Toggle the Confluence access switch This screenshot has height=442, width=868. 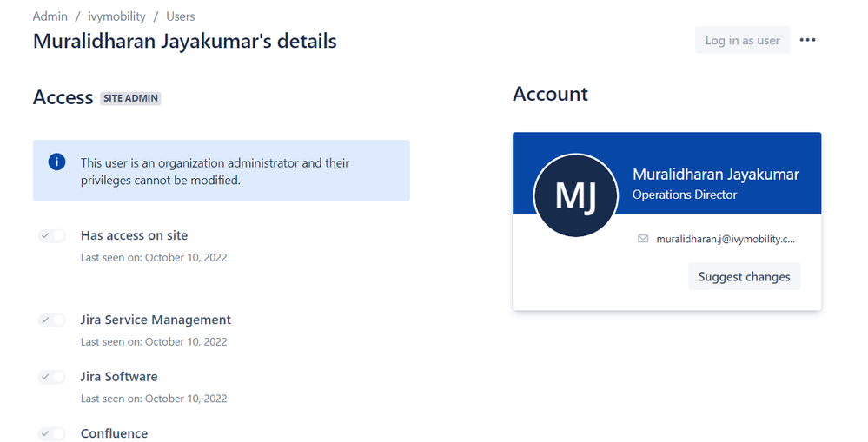point(51,433)
